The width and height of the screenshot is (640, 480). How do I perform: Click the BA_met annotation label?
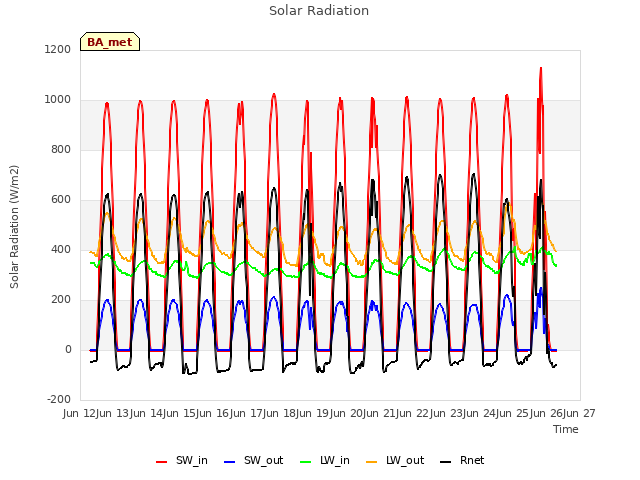[x=110, y=42]
